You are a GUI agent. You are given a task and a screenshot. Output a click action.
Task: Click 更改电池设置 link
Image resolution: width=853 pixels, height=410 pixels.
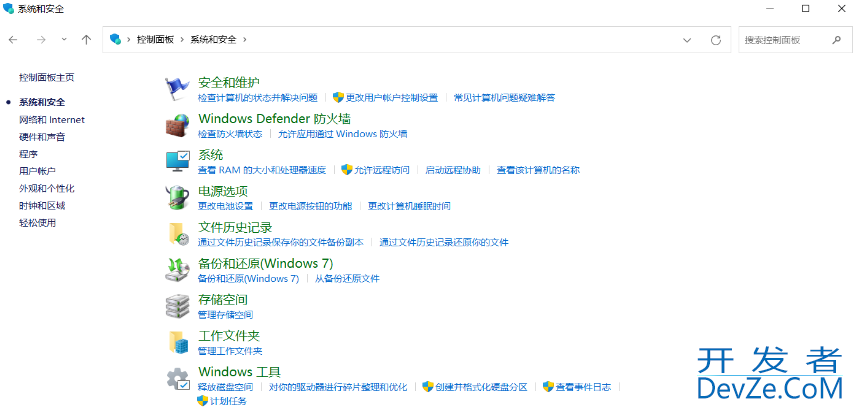click(x=225, y=206)
